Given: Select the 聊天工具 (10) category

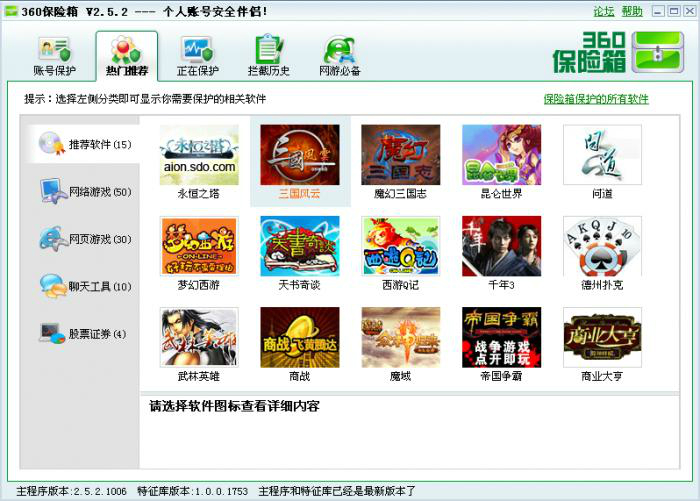Looking at the screenshot, I should click(x=85, y=286).
